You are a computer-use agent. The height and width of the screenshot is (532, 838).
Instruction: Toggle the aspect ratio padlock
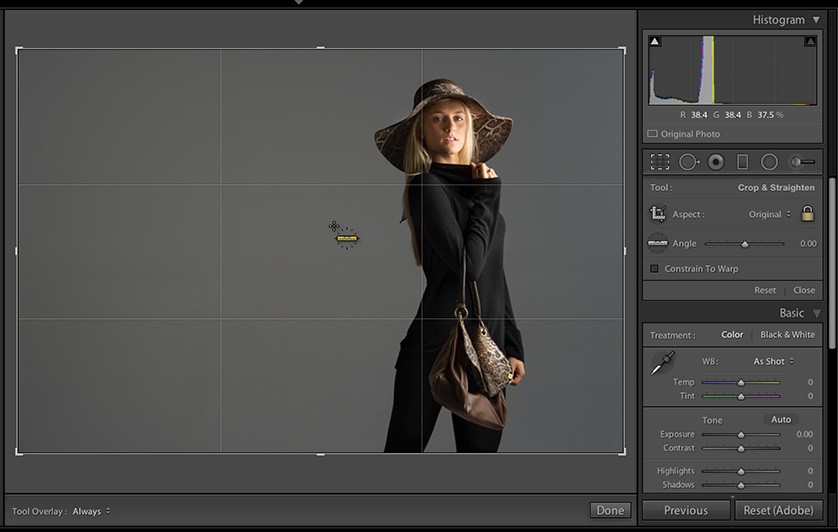(808, 213)
